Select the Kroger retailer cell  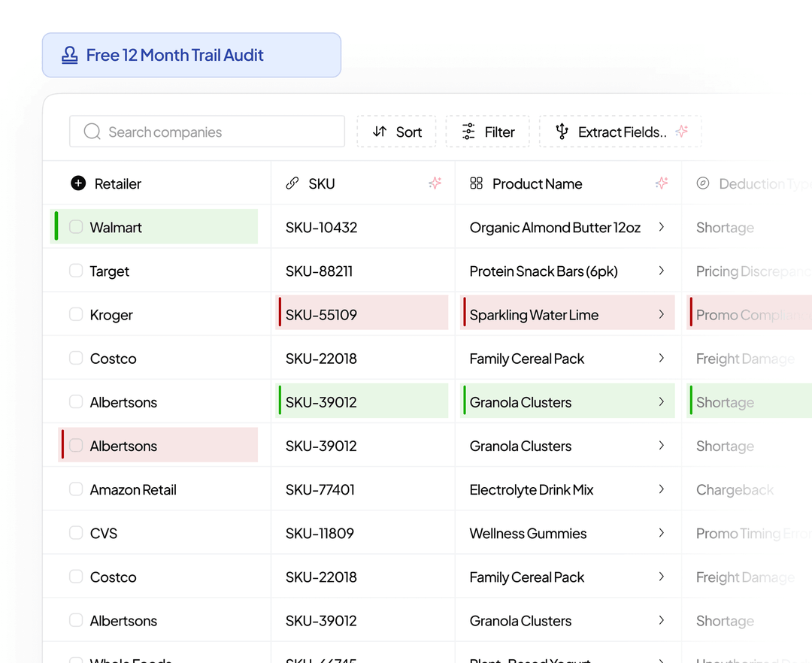pos(157,314)
